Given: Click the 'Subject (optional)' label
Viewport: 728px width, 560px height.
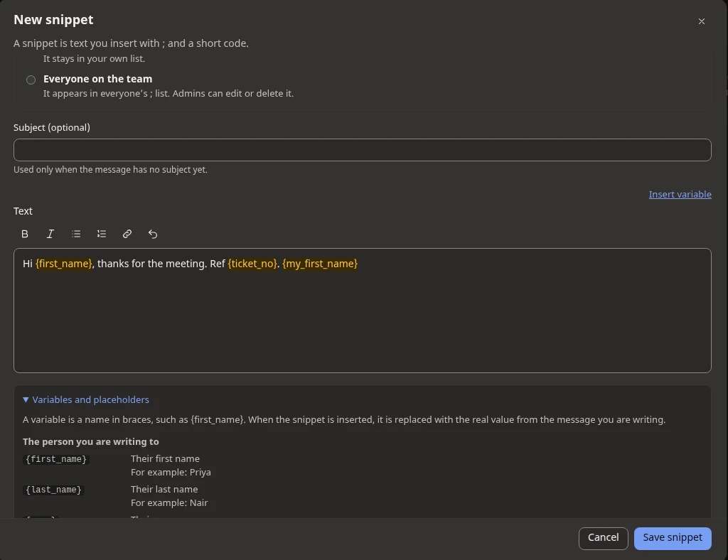Looking at the screenshot, I should point(51,128).
